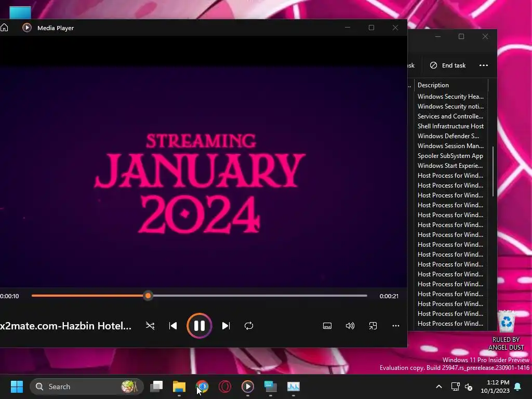Select Shell Infrastructure Host row
This screenshot has height=399, width=532.
(450, 126)
